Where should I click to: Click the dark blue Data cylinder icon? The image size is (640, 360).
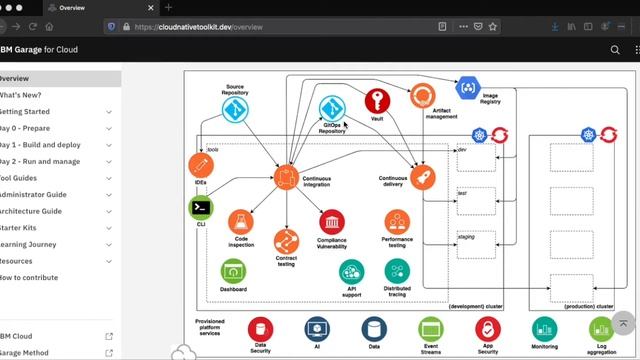[x=374, y=329]
